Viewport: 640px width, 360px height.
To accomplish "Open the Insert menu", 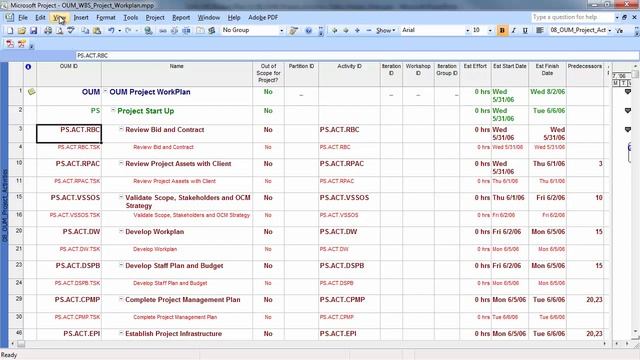I will pyautogui.click(x=81, y=18).
